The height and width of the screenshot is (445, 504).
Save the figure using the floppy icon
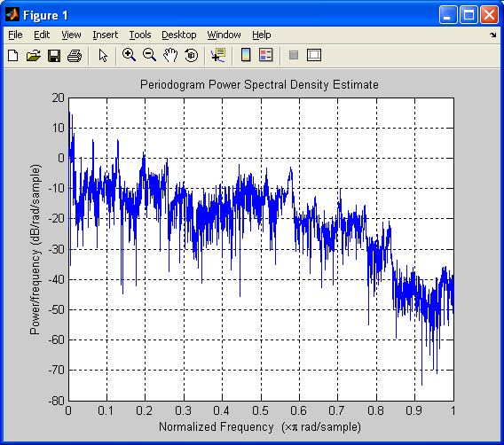pyautogui.click(x=54, y=56)
